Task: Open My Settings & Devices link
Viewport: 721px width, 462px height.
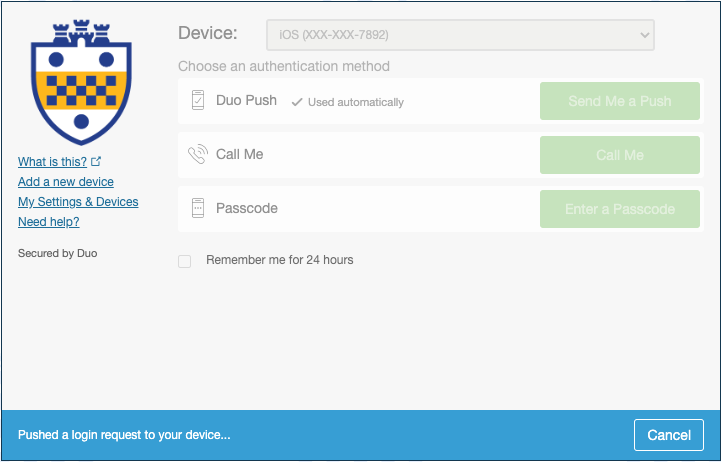Action: click(78, 202)
